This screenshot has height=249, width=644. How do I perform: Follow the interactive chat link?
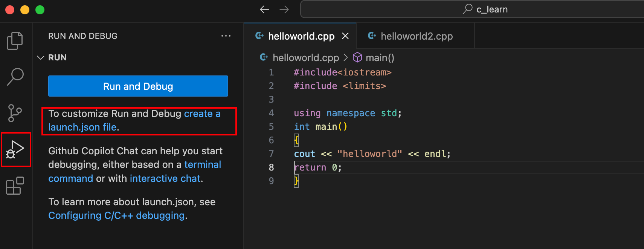165,178
